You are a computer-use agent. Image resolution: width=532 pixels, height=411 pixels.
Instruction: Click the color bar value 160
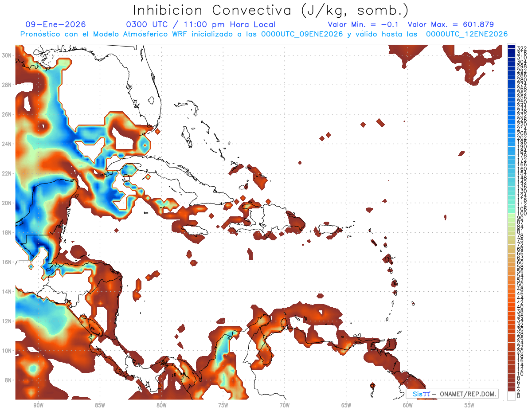click(521, 169)
